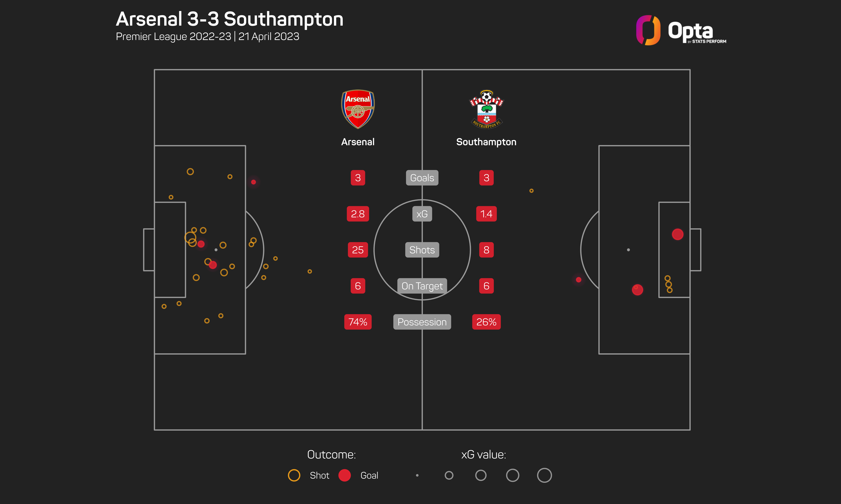Click the red goal marker just outside Arsenal's penalty box
Screen dimensions: 841x504
tap(254, 182)
